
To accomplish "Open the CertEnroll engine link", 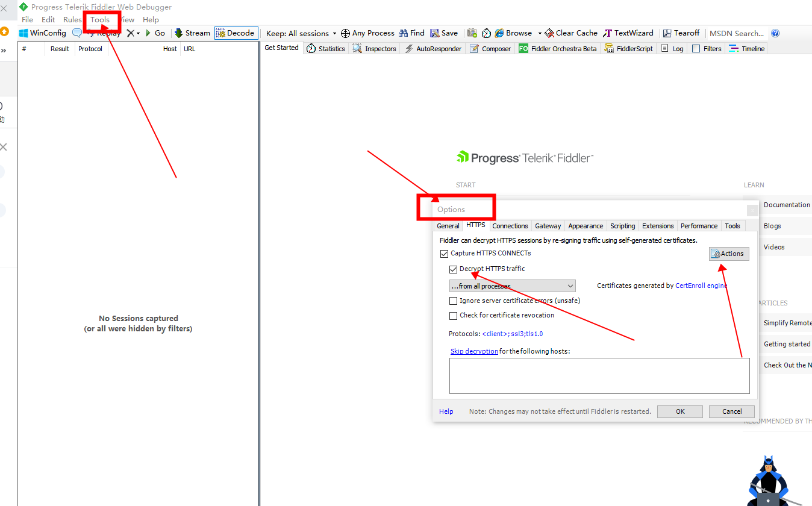I will tap(701, 286).
